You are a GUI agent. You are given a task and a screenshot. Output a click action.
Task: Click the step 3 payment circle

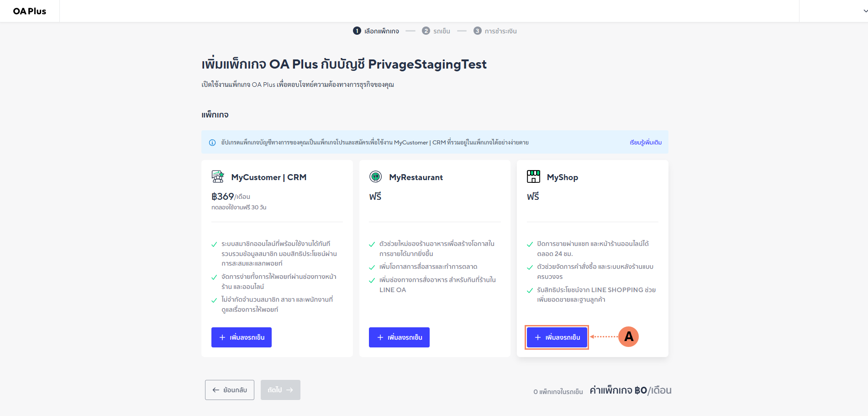(x=478, y=31)
